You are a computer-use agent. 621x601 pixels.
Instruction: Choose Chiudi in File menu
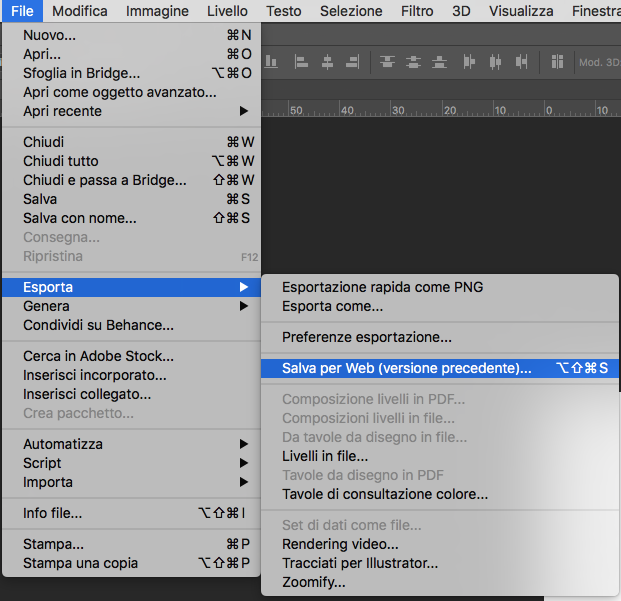[131, 142]
